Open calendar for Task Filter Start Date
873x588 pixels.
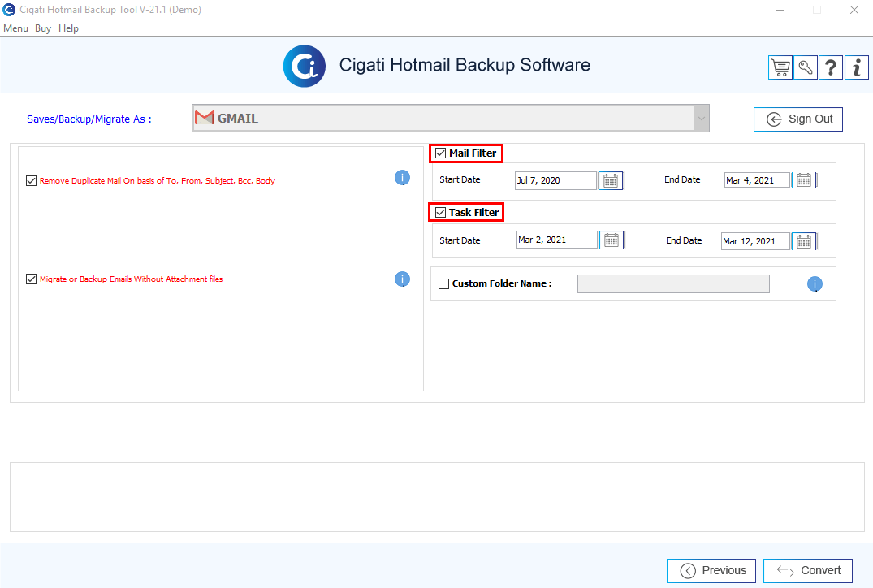[x=612, y=240]
